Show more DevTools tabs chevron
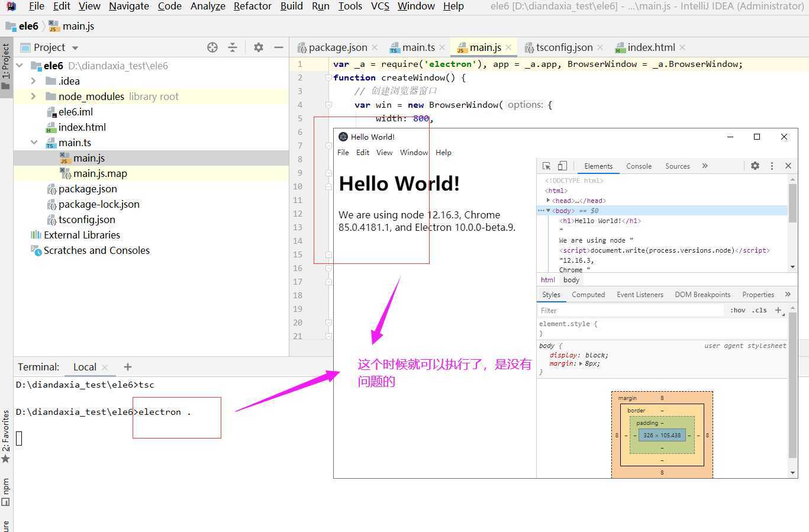 (x=705, y=166)
